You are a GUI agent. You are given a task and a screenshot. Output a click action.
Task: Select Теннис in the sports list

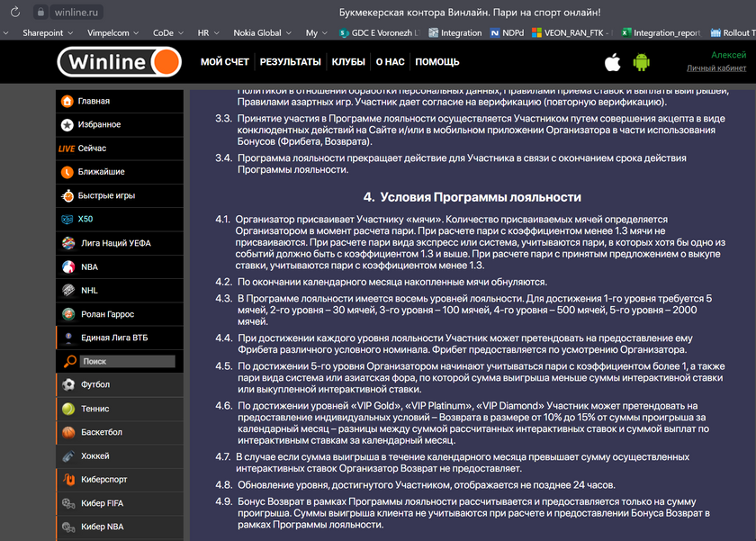pos(120,409)
